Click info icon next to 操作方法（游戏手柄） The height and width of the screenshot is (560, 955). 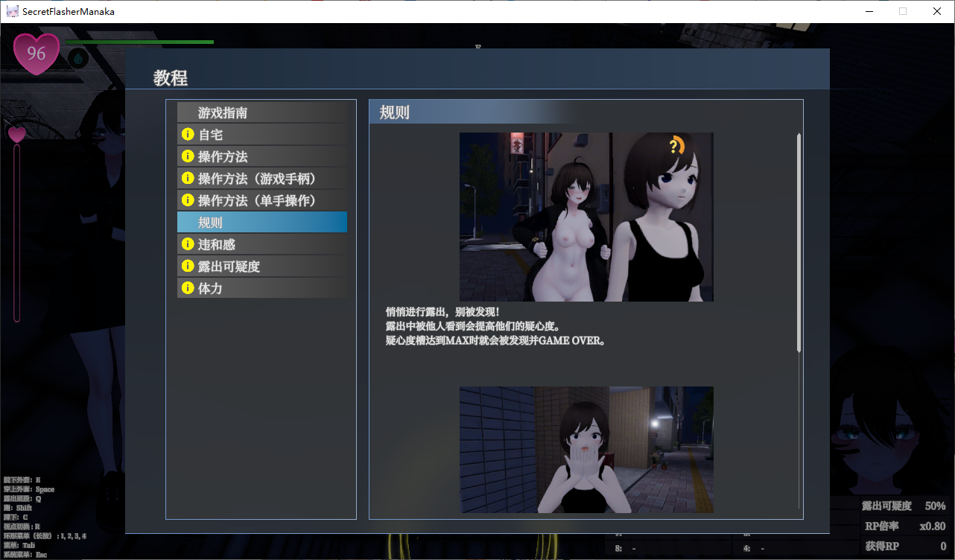tap(188, 179)
